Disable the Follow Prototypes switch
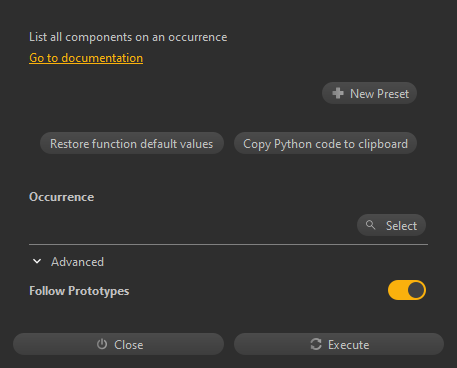The image size is (457, 368). click(x=407, y=290)
